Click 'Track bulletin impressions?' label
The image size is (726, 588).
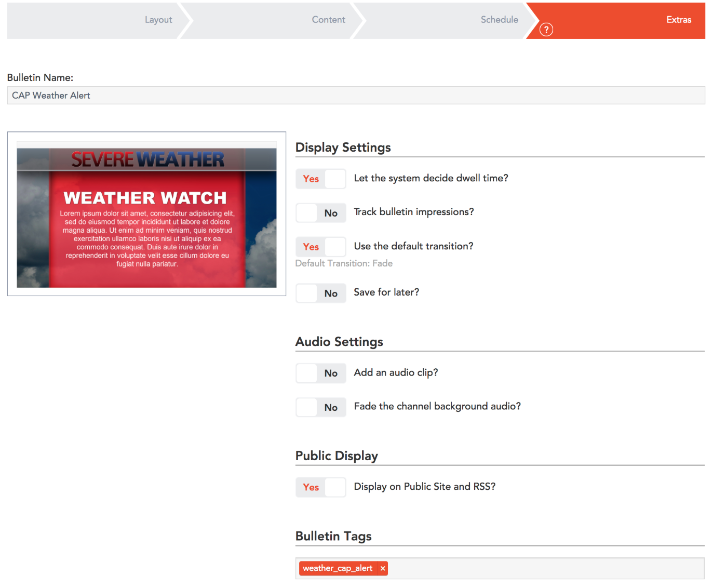coord(414,212)
